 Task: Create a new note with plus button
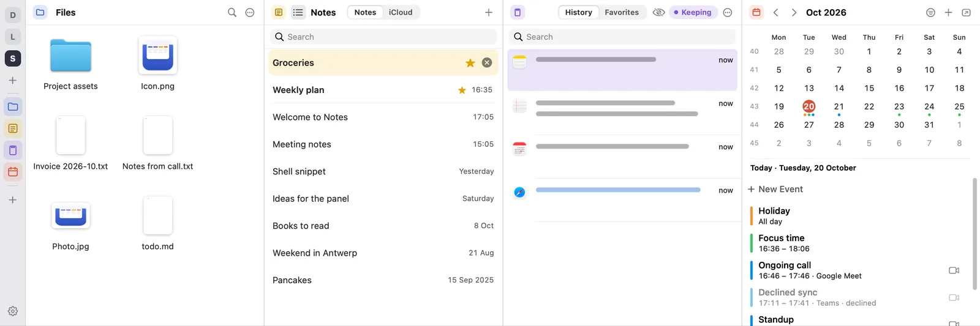pos(489,12)
